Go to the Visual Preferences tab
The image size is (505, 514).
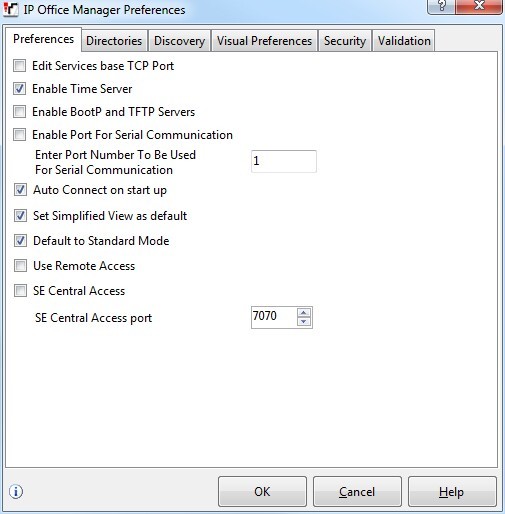click(x=264, y=41)
